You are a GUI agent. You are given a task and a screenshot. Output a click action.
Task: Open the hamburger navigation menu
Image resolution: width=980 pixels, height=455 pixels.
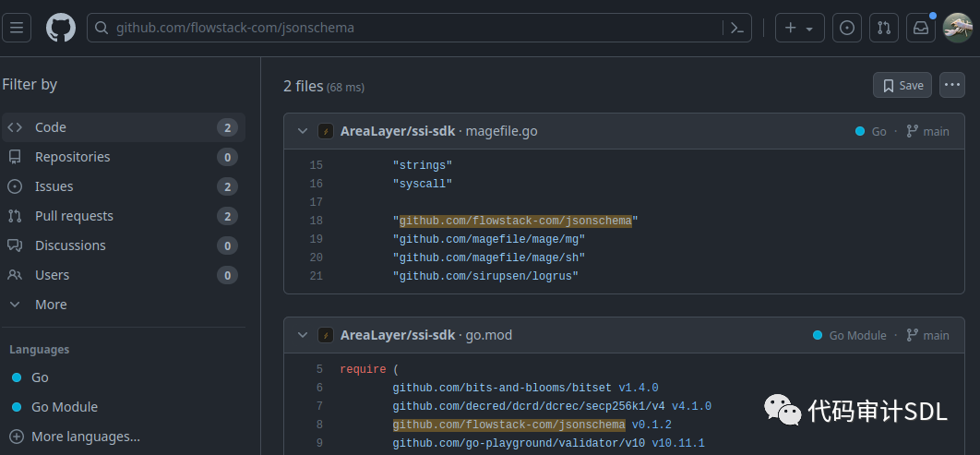(17, 28)
